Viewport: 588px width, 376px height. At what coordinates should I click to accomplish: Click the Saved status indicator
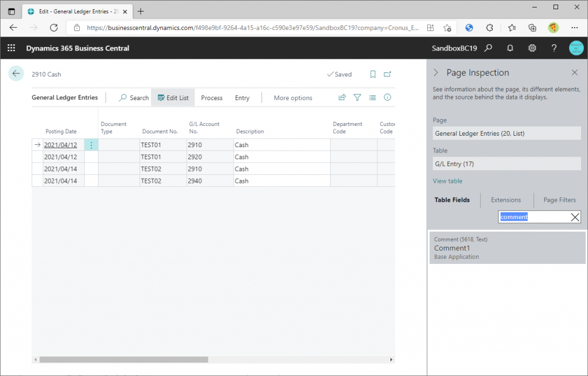[x=339, y=74]
